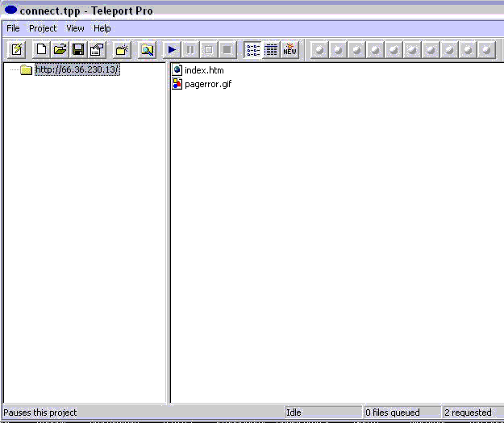Save project with the floppy disk icon
The width and height of the screenshot is (504, 423).
pos(78,49)
